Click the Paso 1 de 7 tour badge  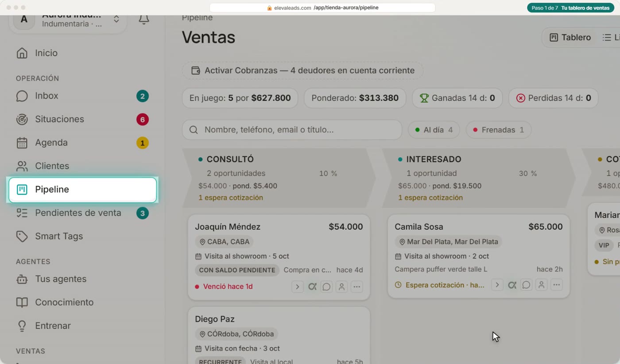point(570,8)
